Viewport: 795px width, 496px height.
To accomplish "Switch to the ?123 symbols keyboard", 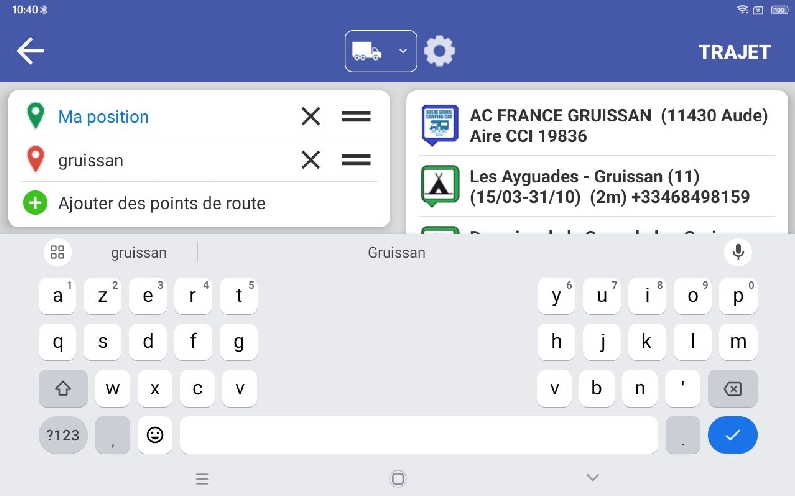I will (x=62, y=435).
